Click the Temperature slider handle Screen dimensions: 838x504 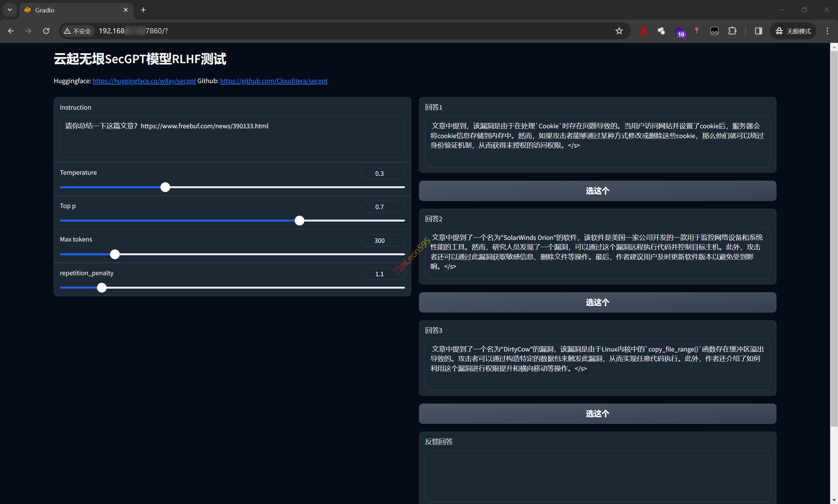pos(165,187)
